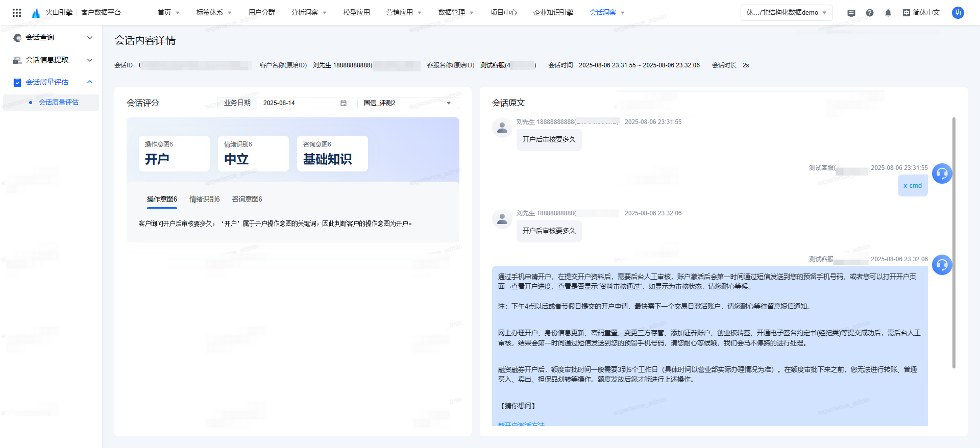
Task: Click the 咨询意图6 基础知识 score card
Action: tap(332, 154)
